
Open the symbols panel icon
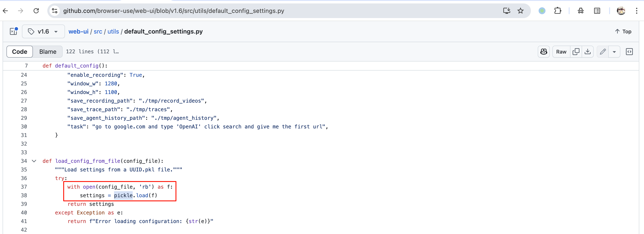click(x=629, y=52)
